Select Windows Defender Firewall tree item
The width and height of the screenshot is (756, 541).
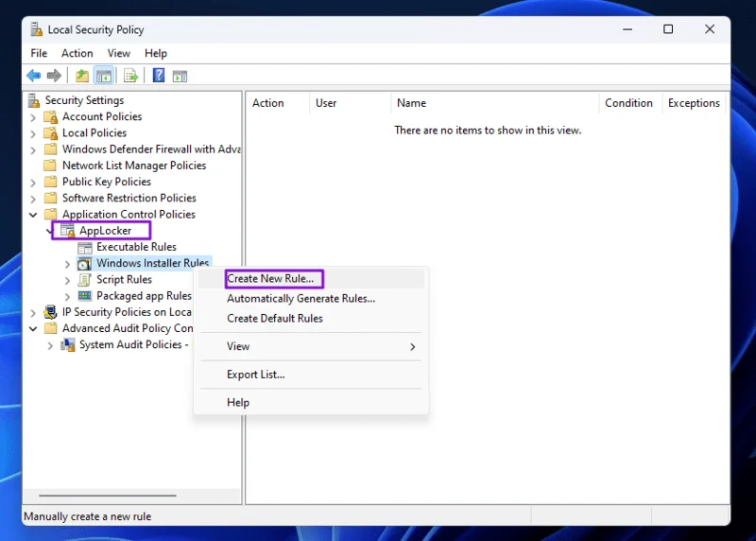(x=151, y=149)
